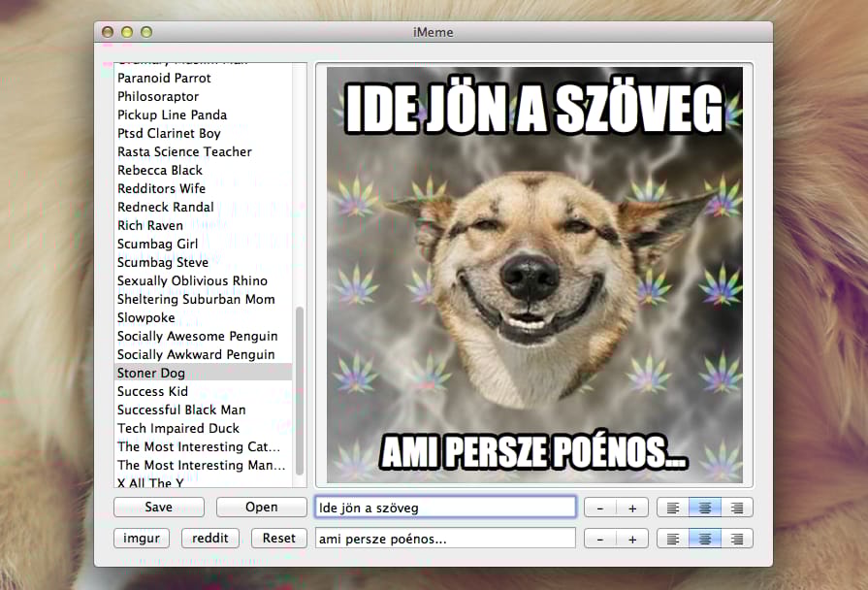Pick Rich Raven from the list

(x=203, y=225)
